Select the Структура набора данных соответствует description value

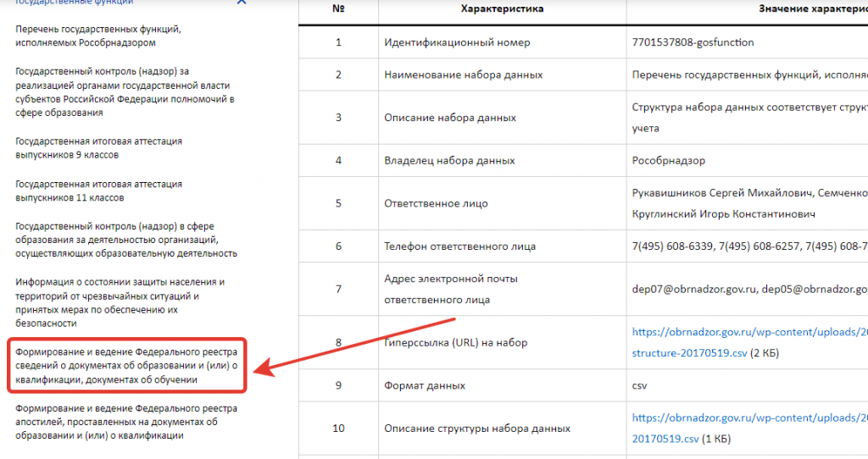click(749, 118)
